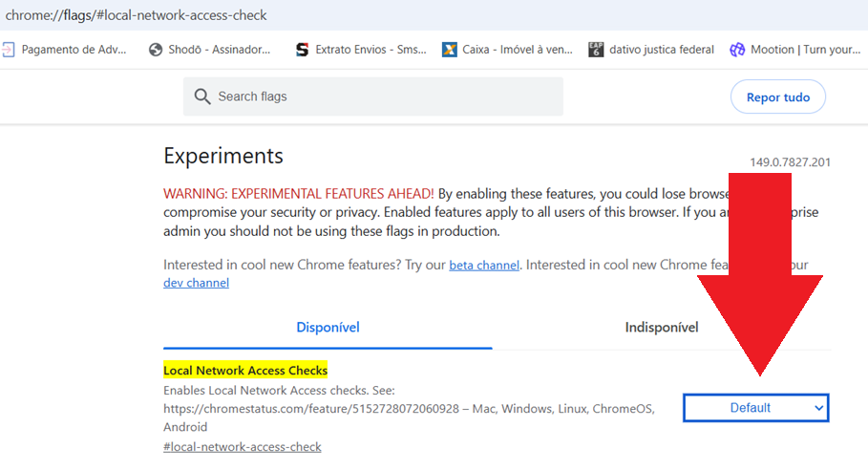Screen dimensions: 868x471
Task: Select the Local Network Access Checks title
Action: [x=245, y=370]
